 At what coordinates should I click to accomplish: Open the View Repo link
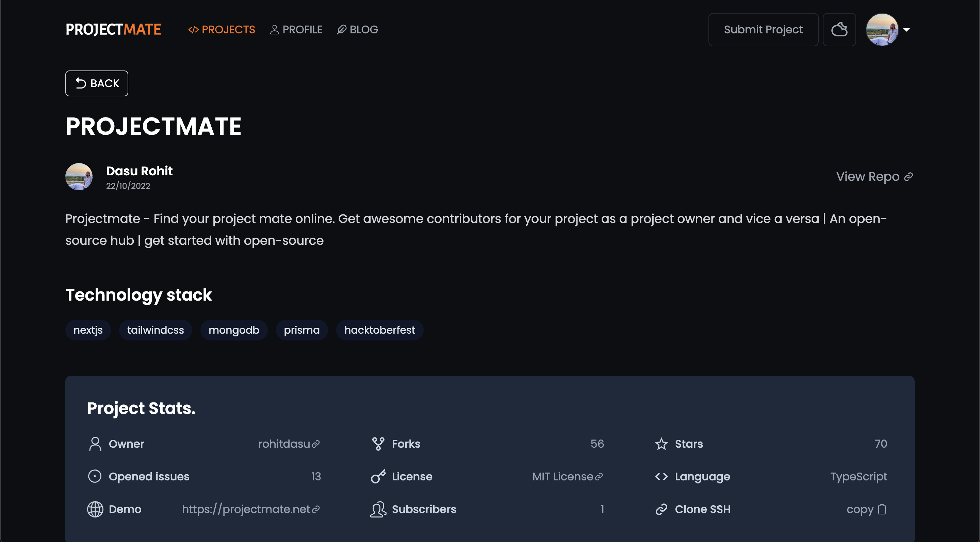coord(874,177)
